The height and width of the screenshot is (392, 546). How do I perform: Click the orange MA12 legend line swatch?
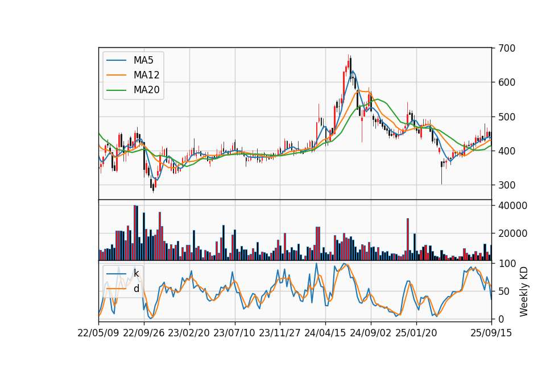point(116,75)
